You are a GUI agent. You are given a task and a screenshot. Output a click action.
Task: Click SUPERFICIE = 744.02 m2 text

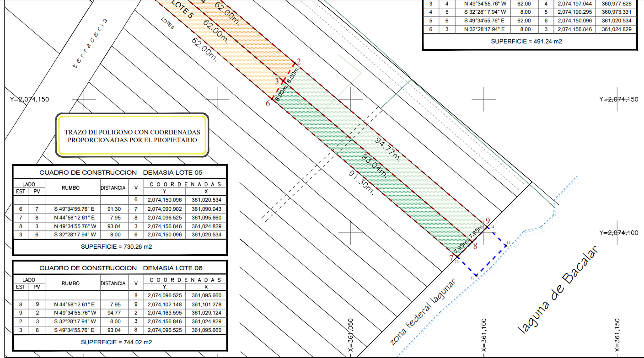coord(117,342)
